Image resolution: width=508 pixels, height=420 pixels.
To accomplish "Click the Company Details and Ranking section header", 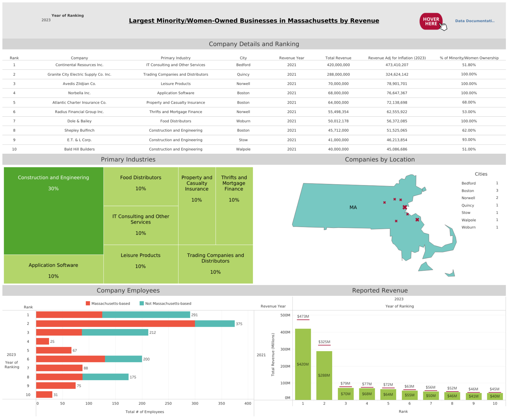I will coord(254,44).
